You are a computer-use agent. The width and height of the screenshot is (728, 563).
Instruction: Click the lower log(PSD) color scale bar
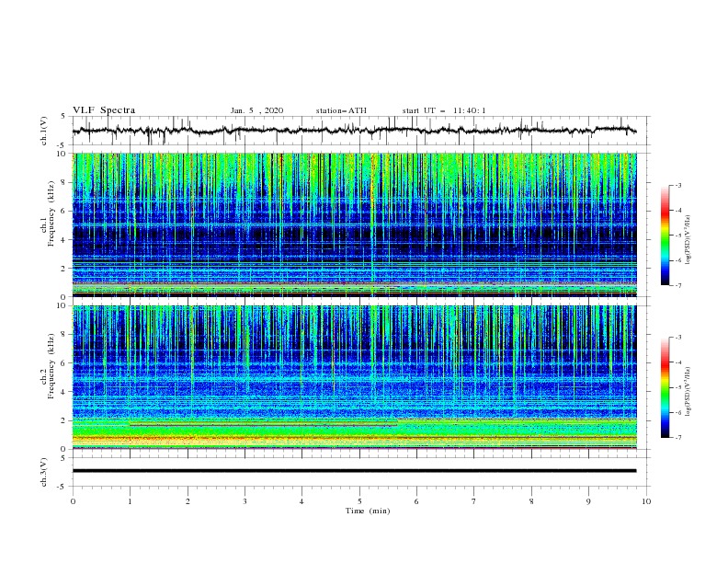[x=665, y=387]
